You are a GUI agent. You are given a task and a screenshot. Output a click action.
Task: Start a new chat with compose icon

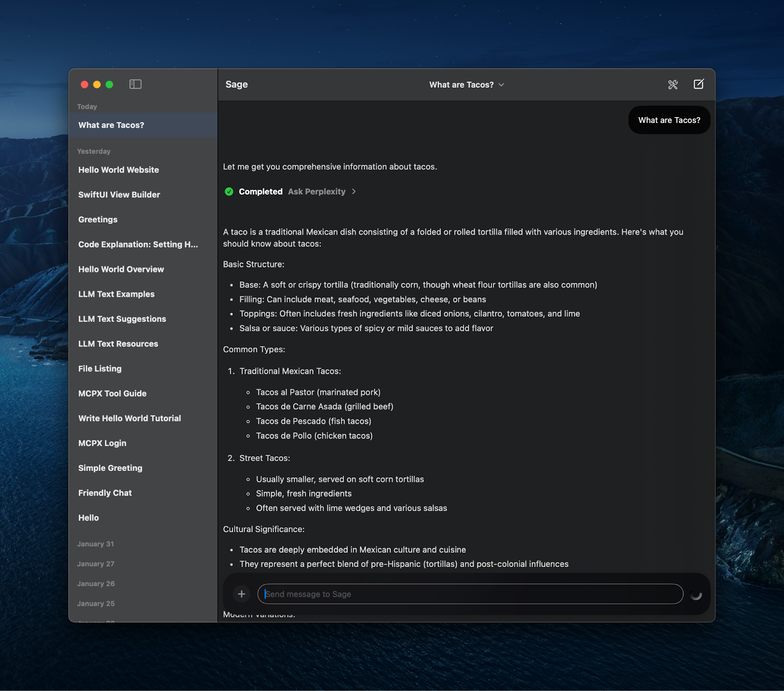coord(699,84)
